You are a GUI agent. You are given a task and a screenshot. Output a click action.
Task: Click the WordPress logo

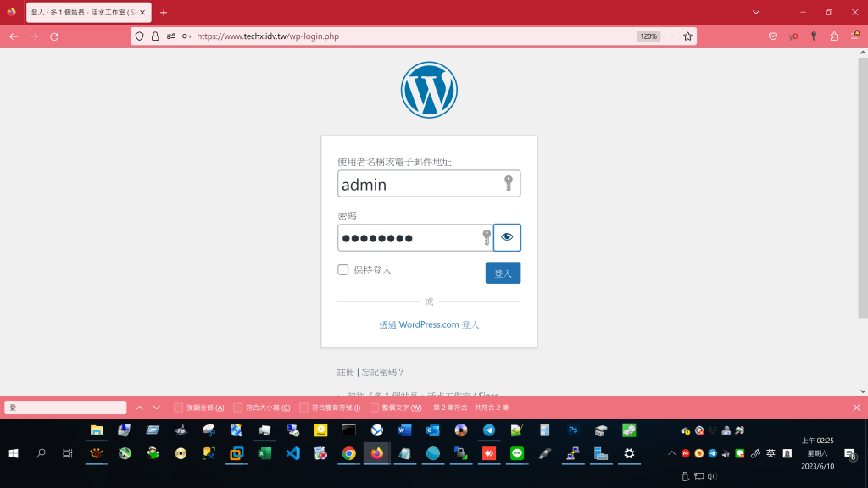point(429,90)
